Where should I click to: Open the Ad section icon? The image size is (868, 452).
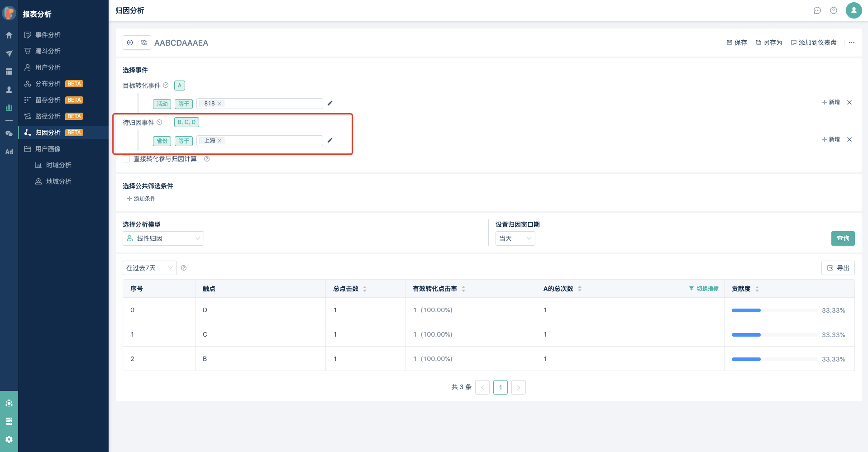pos(9,152)
